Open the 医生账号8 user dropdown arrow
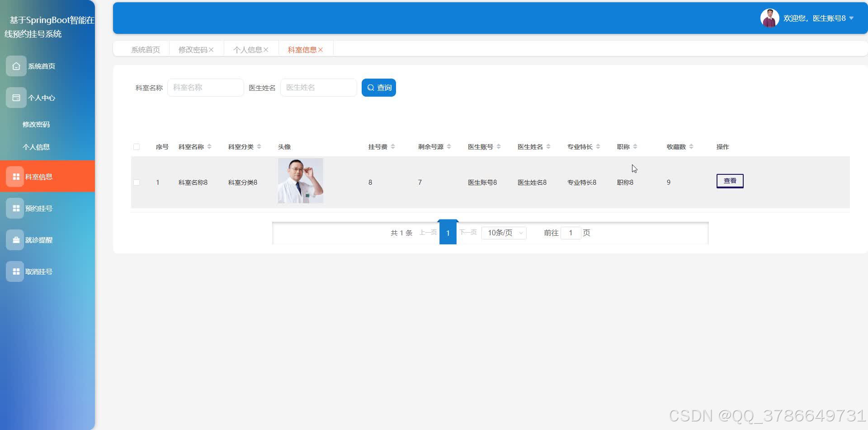868x430 pixels. tap(851, 19)
